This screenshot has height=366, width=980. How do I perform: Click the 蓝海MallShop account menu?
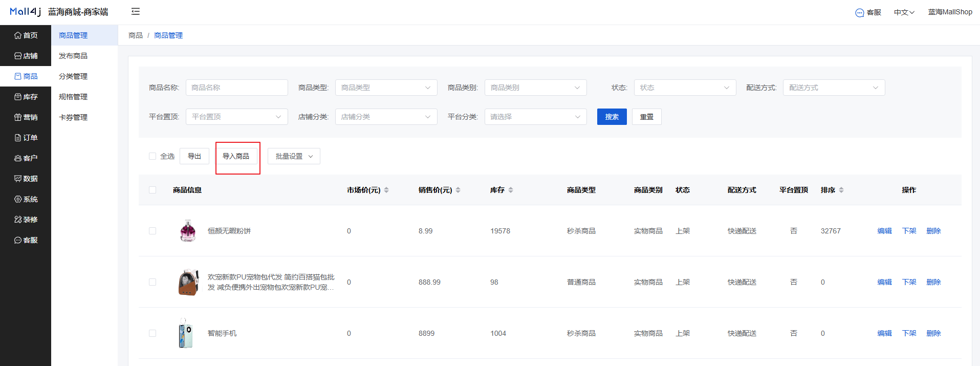pos(950,12)
